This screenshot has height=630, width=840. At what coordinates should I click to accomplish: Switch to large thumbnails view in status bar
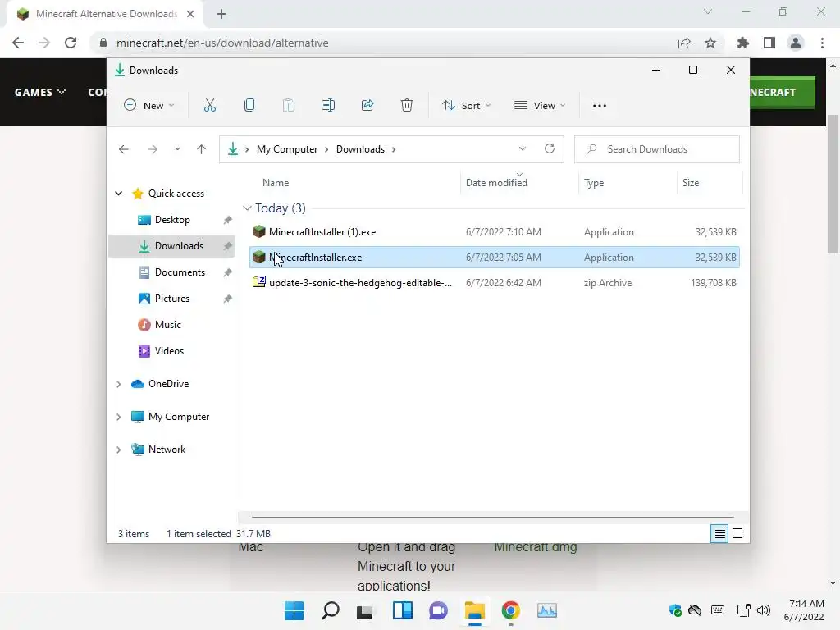tap(737, 533)
